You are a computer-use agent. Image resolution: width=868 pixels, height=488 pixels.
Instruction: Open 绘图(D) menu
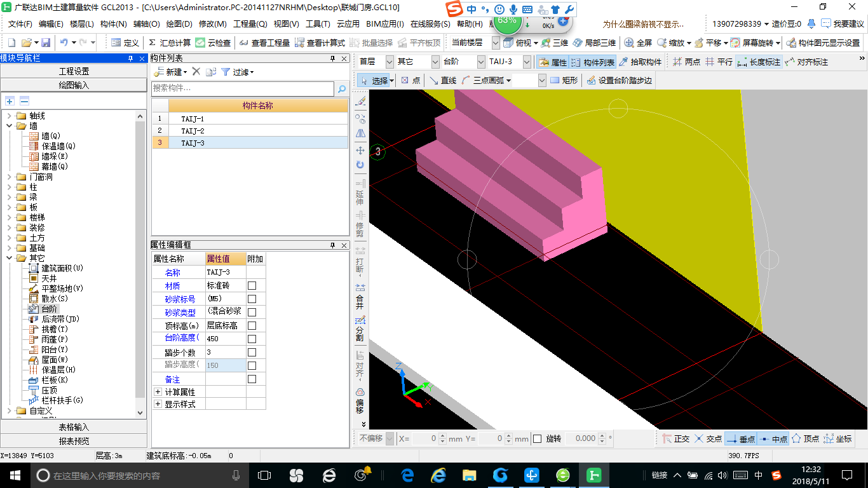point(179,24)
